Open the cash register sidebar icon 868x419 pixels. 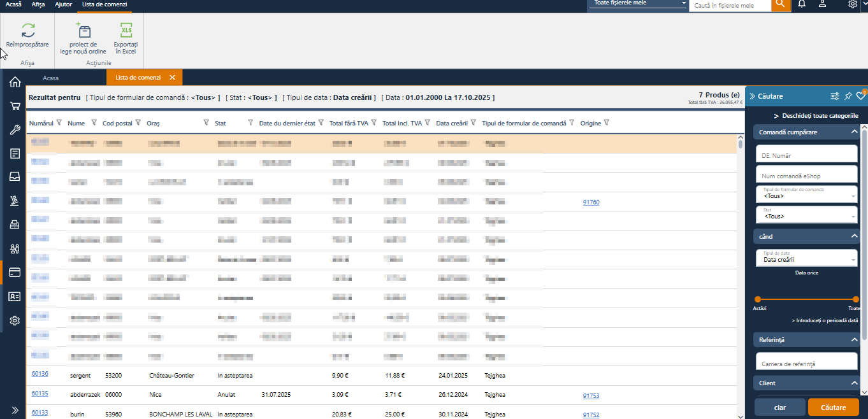(15, 225)
